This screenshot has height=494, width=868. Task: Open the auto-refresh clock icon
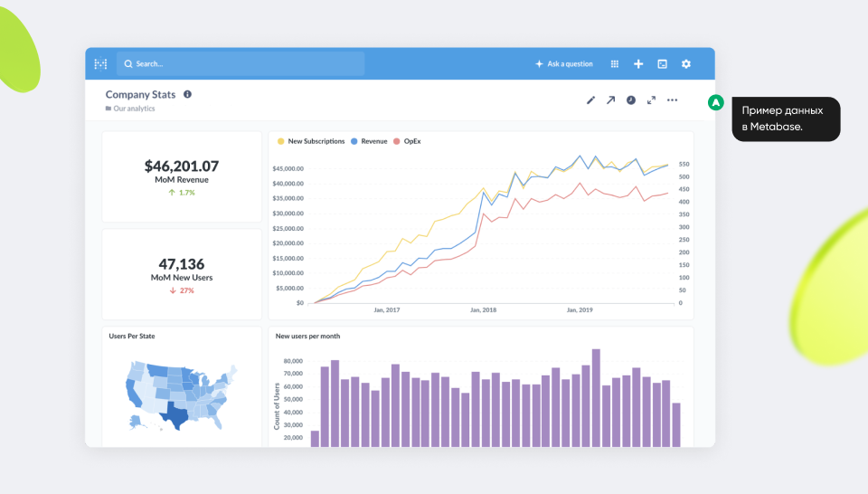[x=631, y=100]
